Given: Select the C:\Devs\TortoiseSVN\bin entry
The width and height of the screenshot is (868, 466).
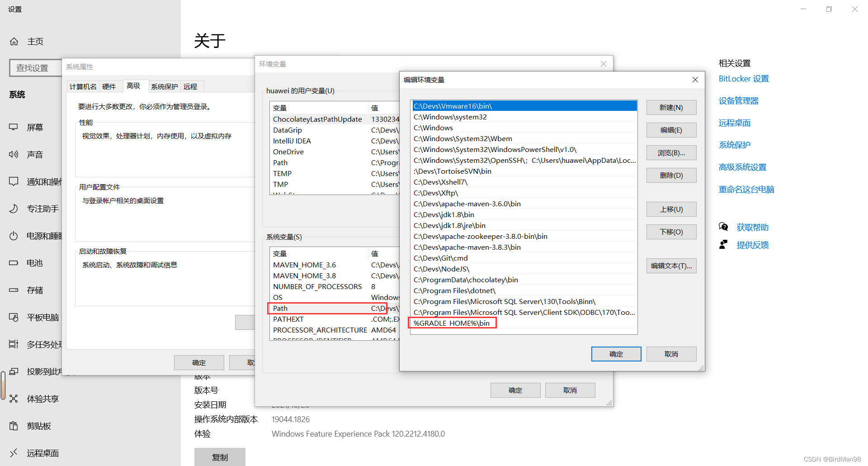Looking at the screenshot, I should coord(524,171).
